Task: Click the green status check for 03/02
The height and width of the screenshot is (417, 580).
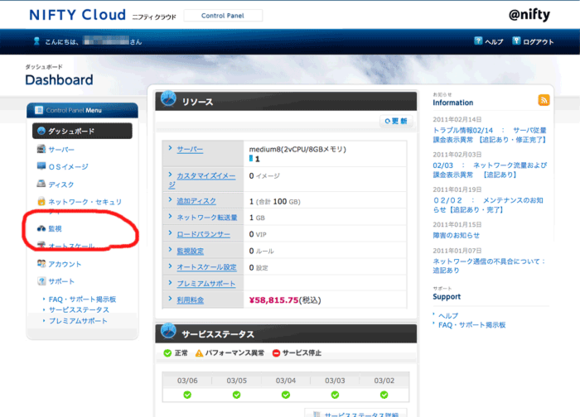Action: (x=384, y=395)
